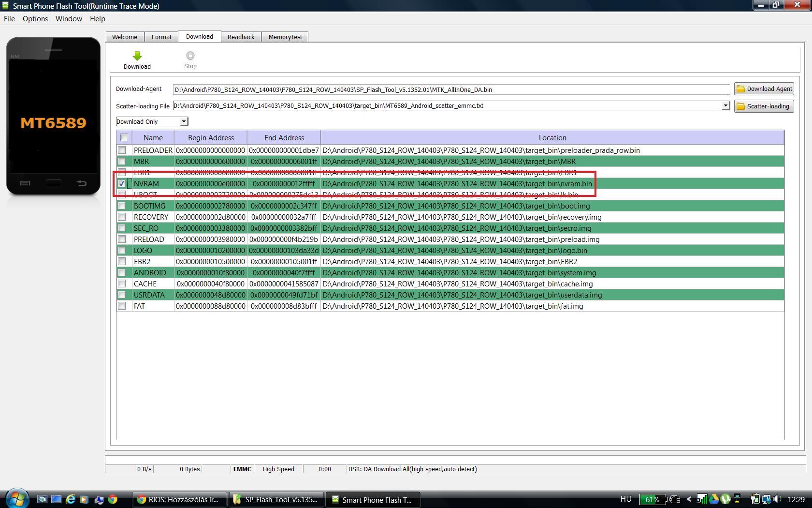Select the Download tab

point(199,36)
